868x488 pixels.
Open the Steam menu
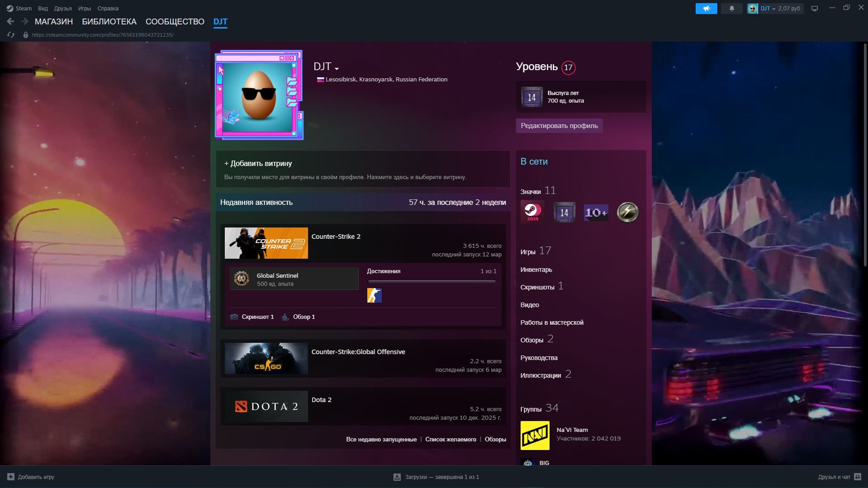click(24, 8)
